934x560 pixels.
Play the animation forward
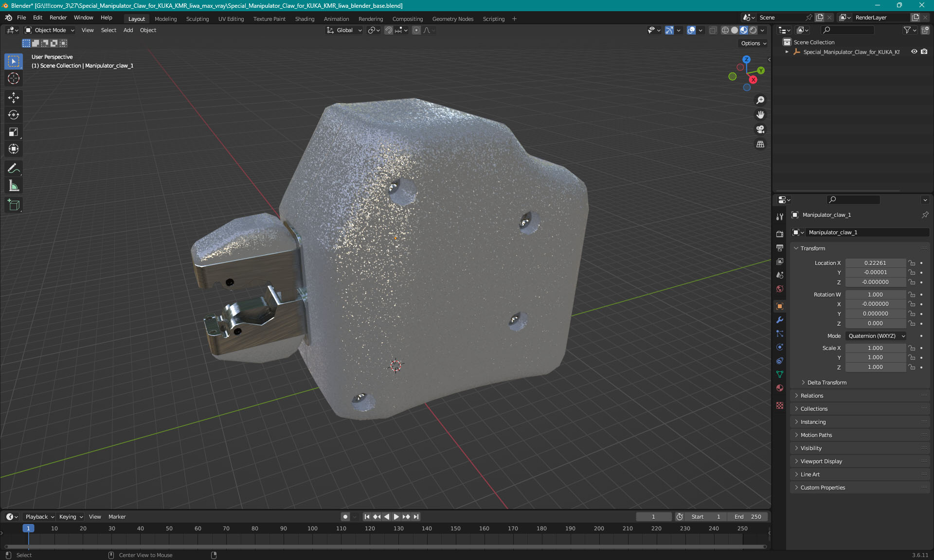click(x=396, y=517)
